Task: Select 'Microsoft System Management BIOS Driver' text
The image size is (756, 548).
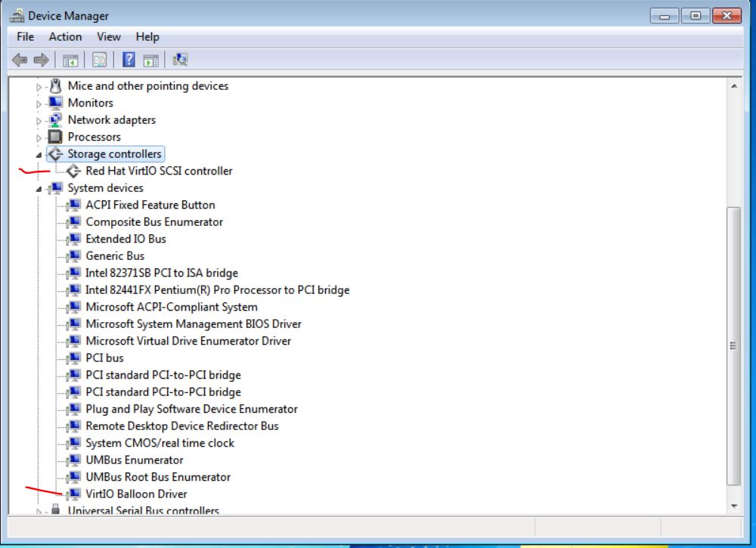Action: [194, 324]
